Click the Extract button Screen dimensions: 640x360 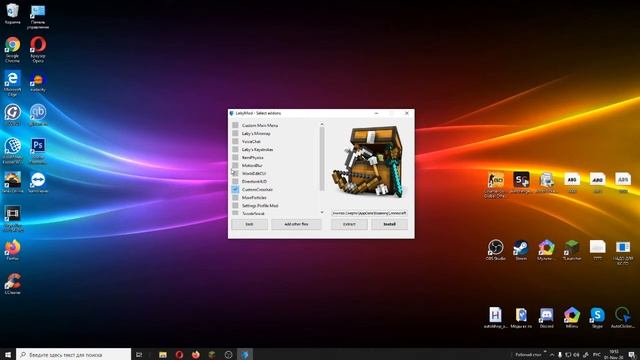coord(349,224)
